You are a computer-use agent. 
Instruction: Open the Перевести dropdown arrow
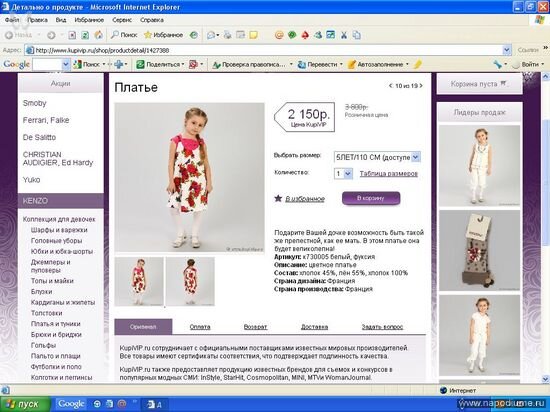[x=341, y=65]
